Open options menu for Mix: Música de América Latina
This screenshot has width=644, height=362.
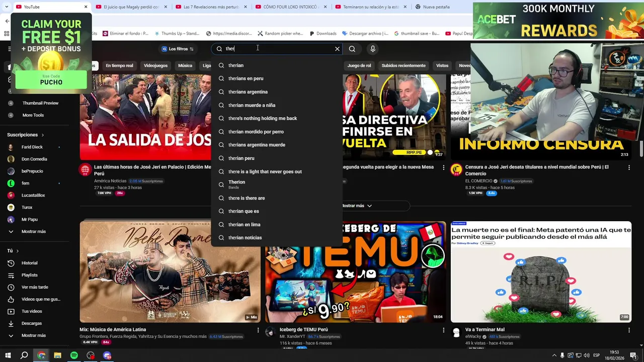258,330
